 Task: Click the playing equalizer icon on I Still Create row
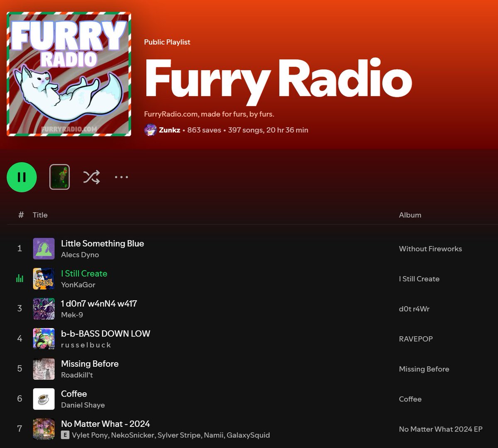[20, 278]
